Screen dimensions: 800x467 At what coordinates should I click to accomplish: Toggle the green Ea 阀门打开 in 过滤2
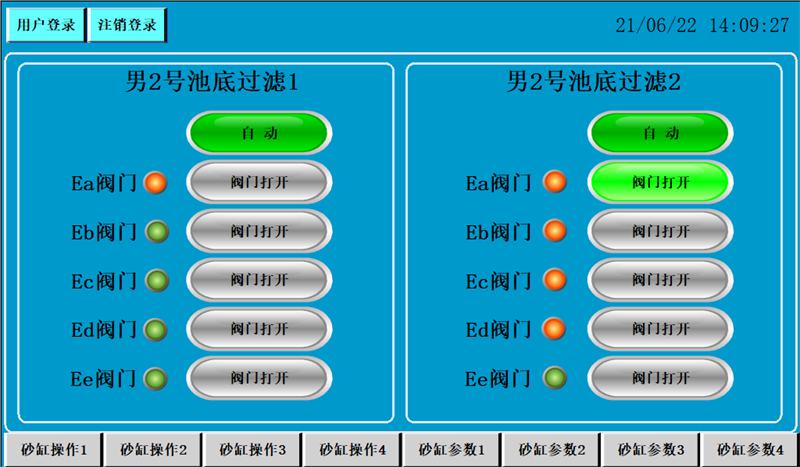(660, 182)
